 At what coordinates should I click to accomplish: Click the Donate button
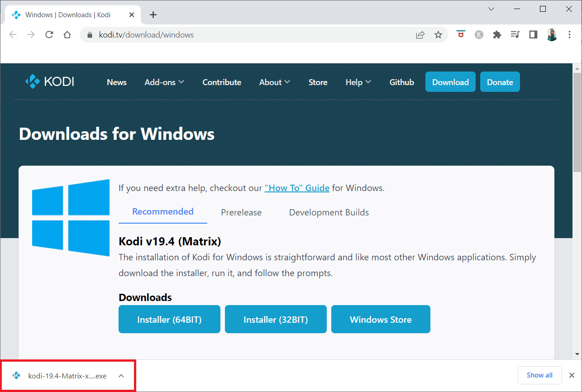click(x=500, y=82)
